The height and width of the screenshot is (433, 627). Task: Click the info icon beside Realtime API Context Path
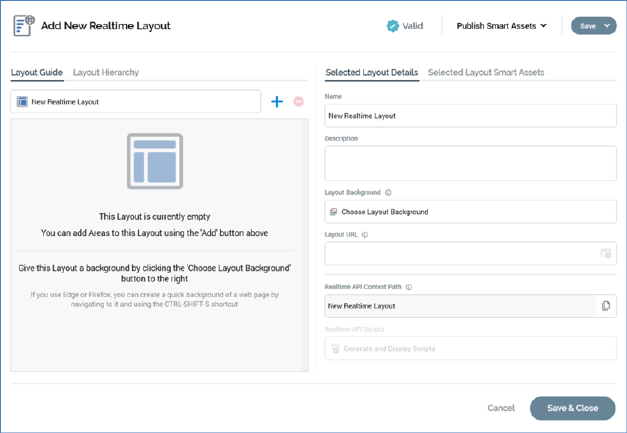click(x=409, y=287)
